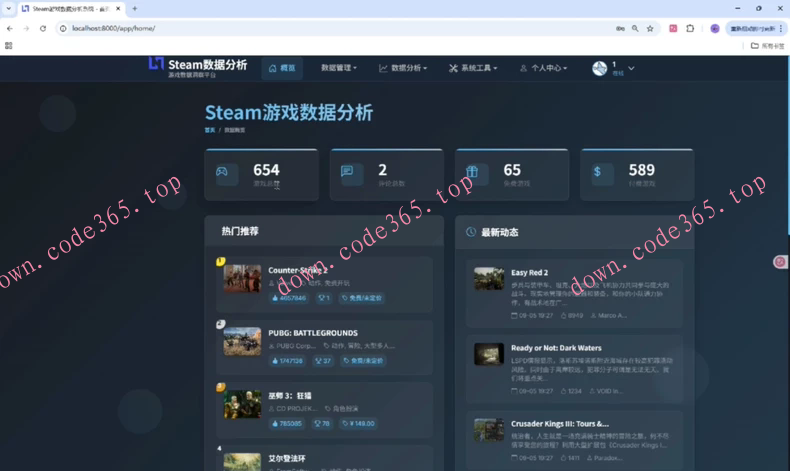Open the Ready or Not thumbnail
This screenshot has width=790, height=471.
489,354
